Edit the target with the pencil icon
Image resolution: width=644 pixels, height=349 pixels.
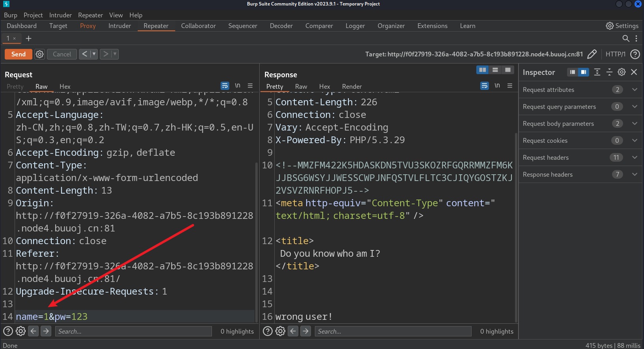coord(592,54)
